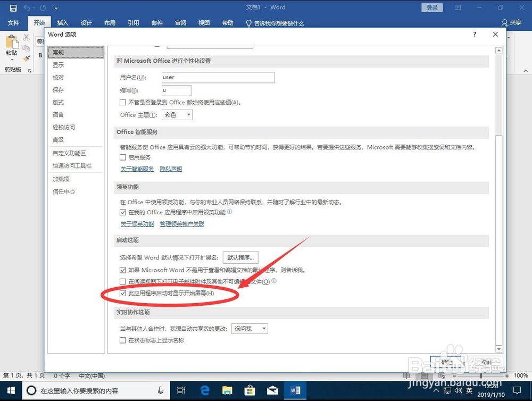Click the ribbon display options icon
Viewport: 532px width, 401px height.
point(458,7)
